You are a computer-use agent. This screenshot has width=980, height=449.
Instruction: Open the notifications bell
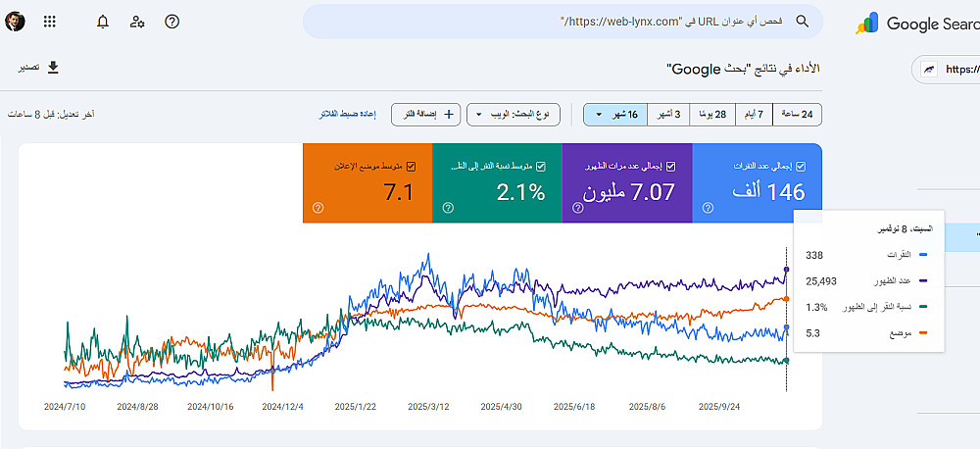coord(103,22)
